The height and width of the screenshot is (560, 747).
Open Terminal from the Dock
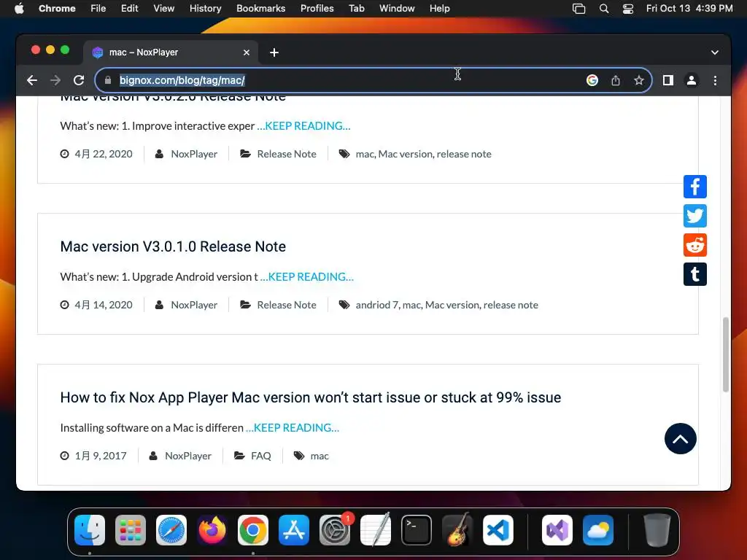[417, 530]
